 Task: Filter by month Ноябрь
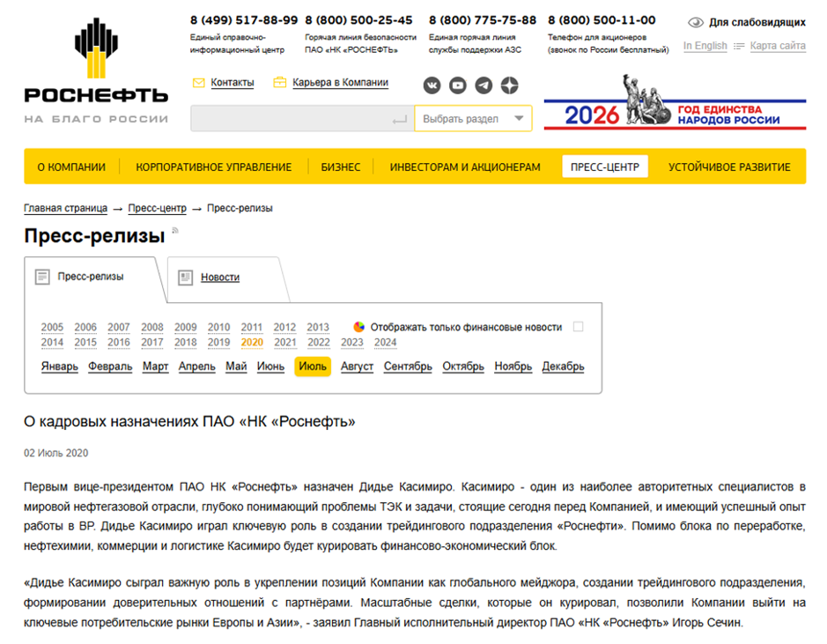513,366
